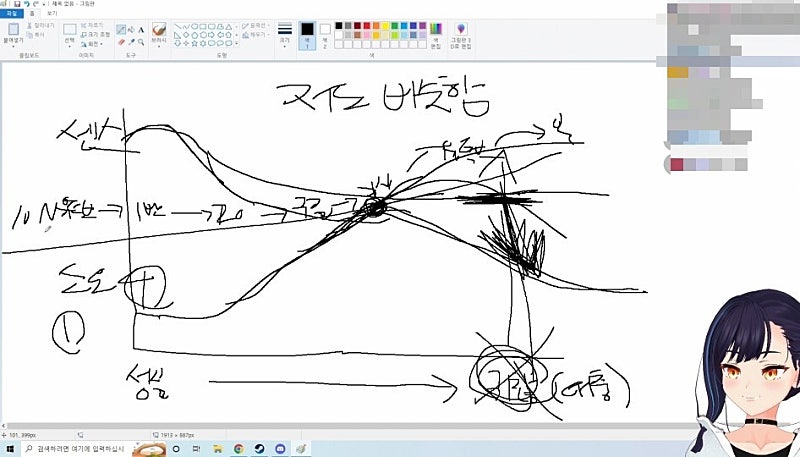Pick the Oval shape in shapes gallery
This screenshot has width=800, height=457.
[194, 27]
